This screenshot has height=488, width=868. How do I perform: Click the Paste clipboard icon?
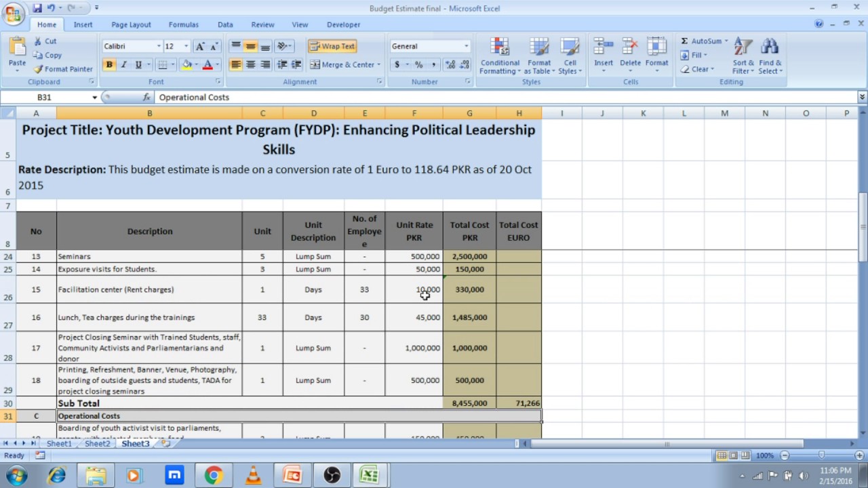click(17, 47)
